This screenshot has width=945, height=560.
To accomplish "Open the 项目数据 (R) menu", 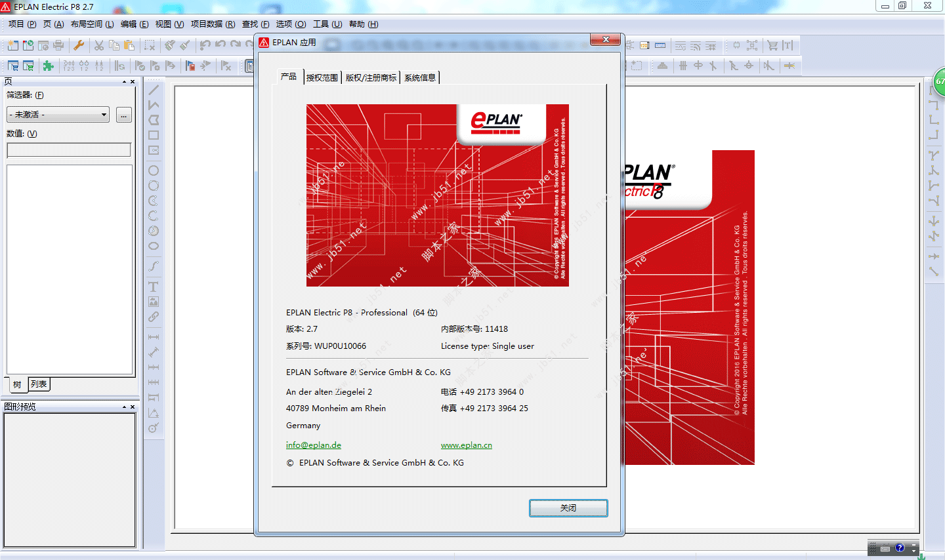I will tap(213, 24).
